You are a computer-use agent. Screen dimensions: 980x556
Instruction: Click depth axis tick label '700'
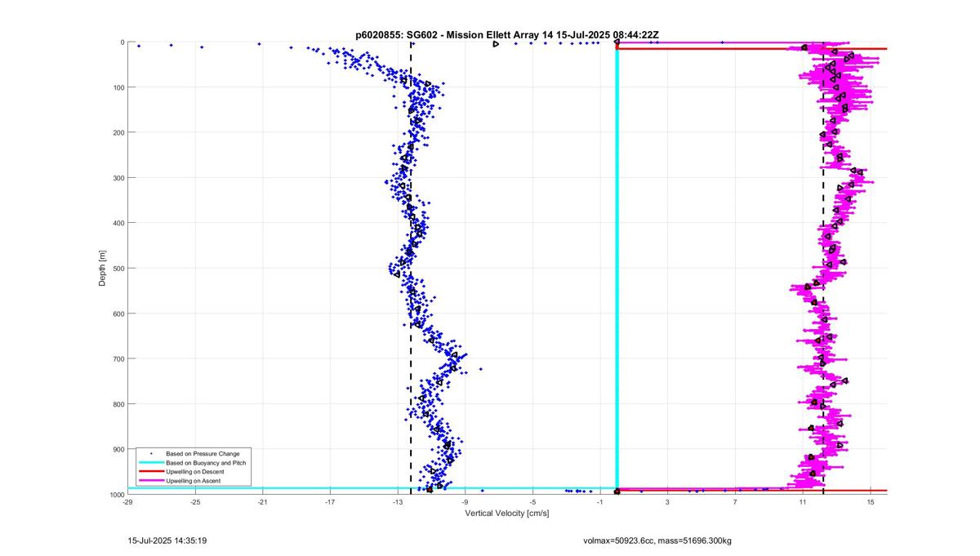point(118,358)
